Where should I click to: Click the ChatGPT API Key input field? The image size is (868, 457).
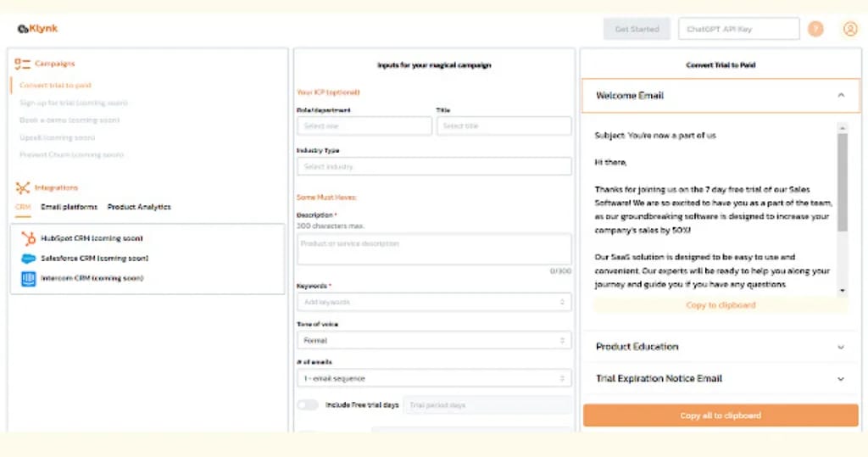pos(739,29)
